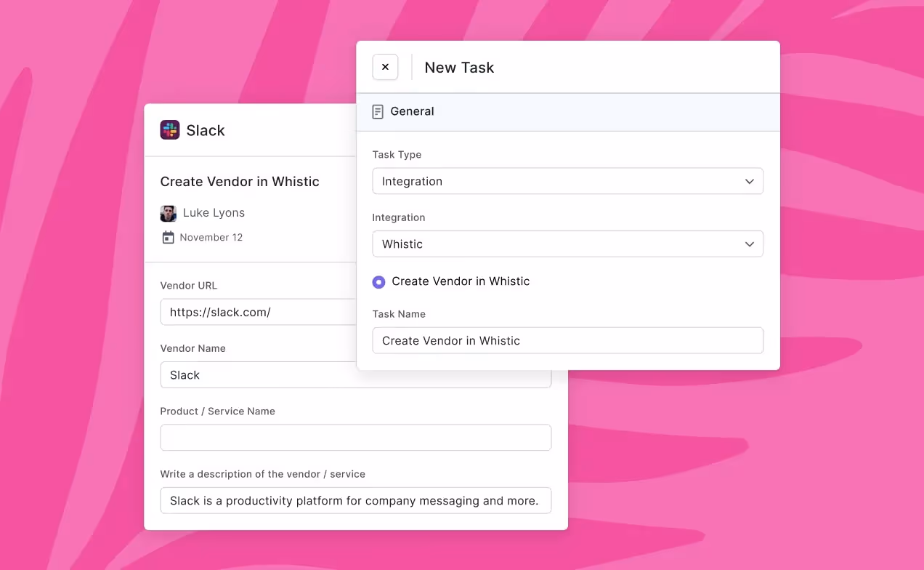This screenshot has width=924, height=570.
Task: Click the New Task dialog title
Action: 459,68
